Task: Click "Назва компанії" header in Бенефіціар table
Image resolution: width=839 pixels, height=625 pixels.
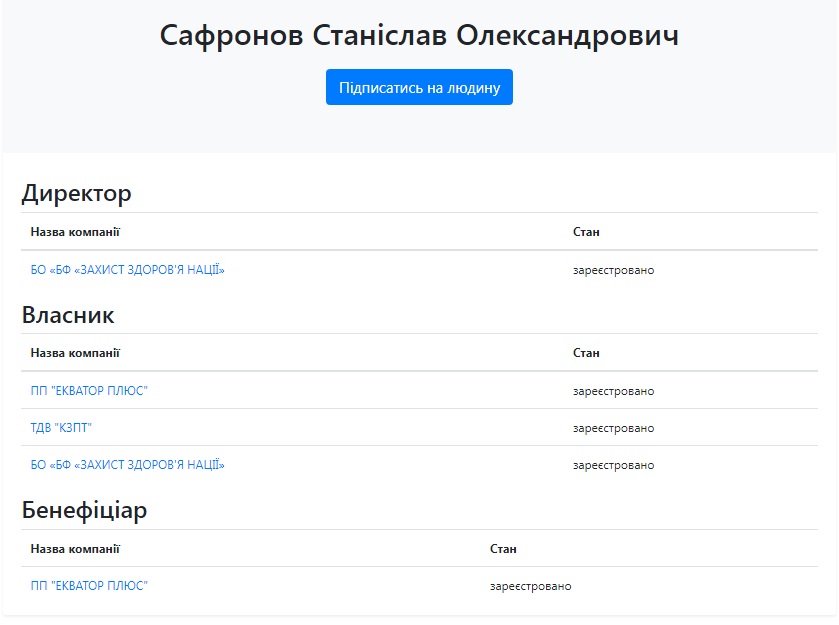Action: [x=75, y=549]
